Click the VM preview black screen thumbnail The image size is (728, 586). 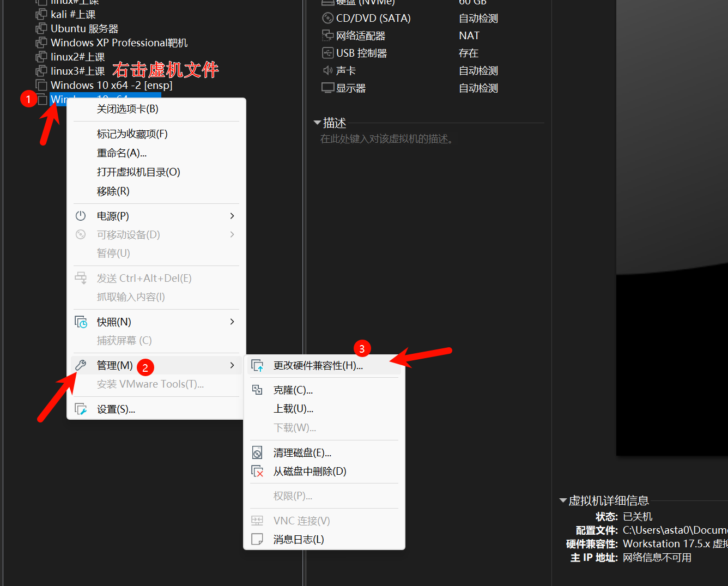(x=672, y=228)
